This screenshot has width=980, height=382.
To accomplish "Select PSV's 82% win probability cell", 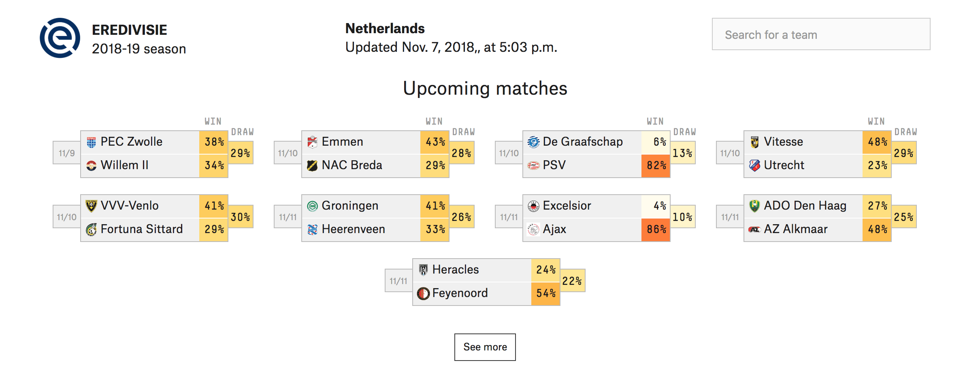I will click(x=656, y=166).
